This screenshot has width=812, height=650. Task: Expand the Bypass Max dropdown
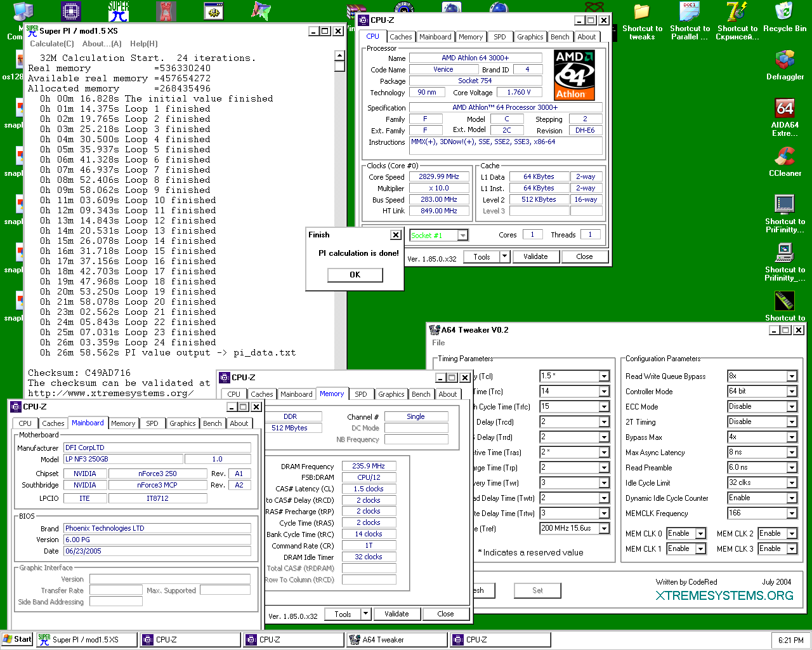[792, 437]
